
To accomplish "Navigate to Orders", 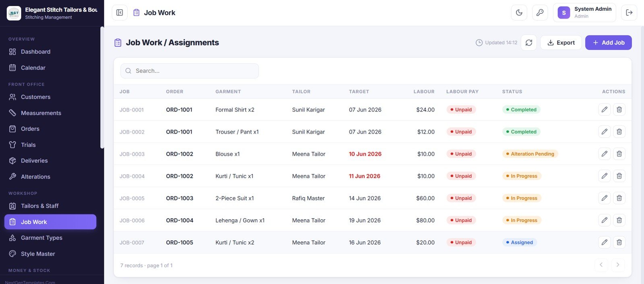I will click(x=50, y=129).
